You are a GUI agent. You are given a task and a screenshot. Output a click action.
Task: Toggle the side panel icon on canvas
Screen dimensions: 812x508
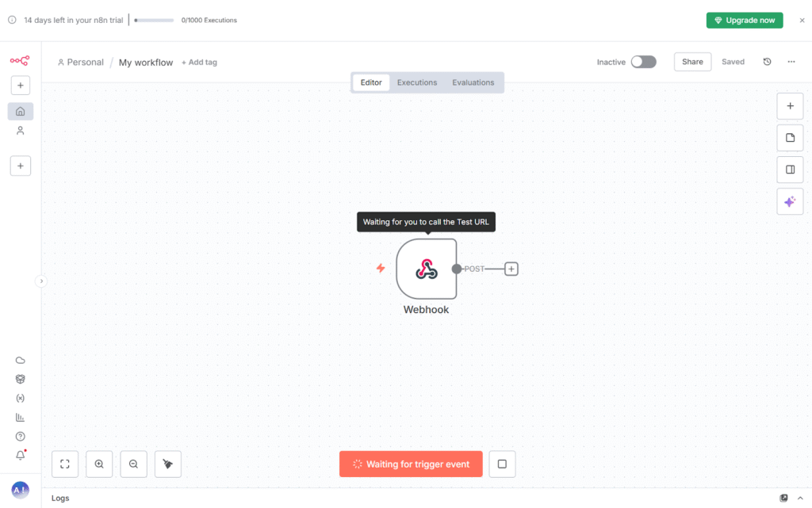coord(790,170)
